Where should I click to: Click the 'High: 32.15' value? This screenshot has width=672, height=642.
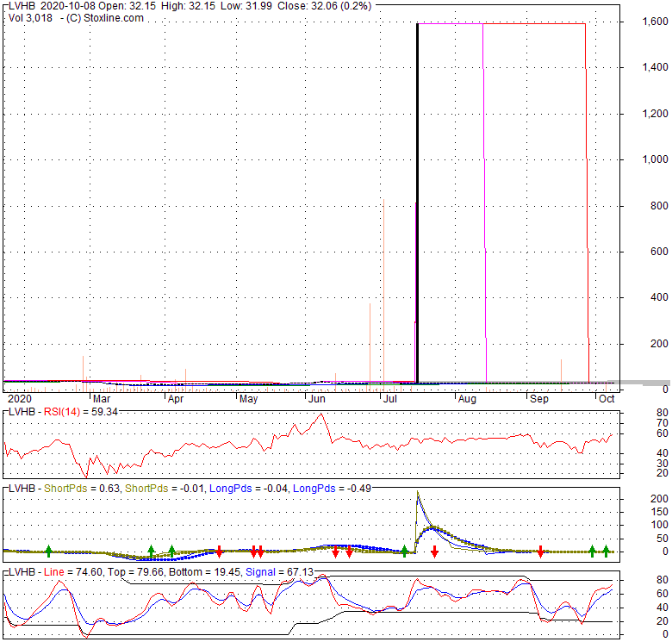click(x=188, y=6)
